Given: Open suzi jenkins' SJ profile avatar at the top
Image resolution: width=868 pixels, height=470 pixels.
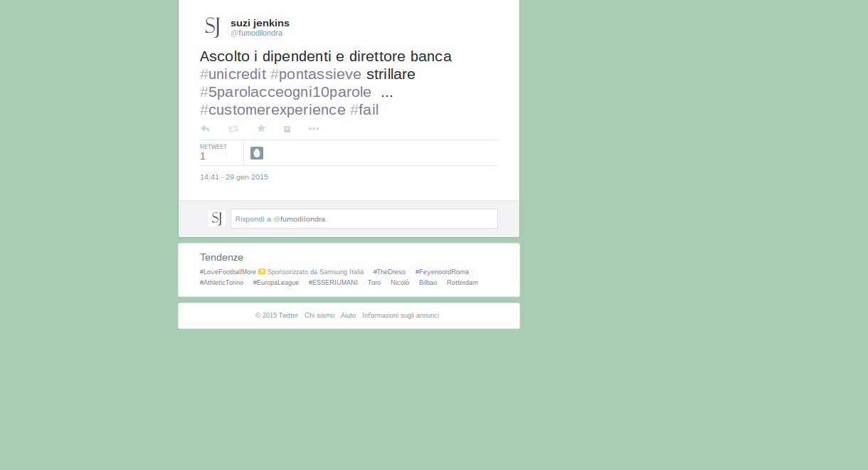Looking at the screenshot, I should pyautogui.click(x=212, y=27).
